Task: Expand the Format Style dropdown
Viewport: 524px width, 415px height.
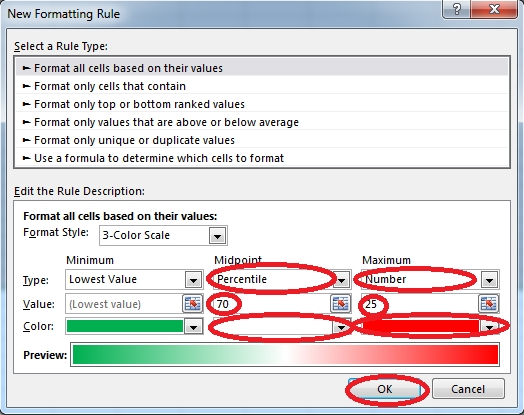Action: [217, 236]
